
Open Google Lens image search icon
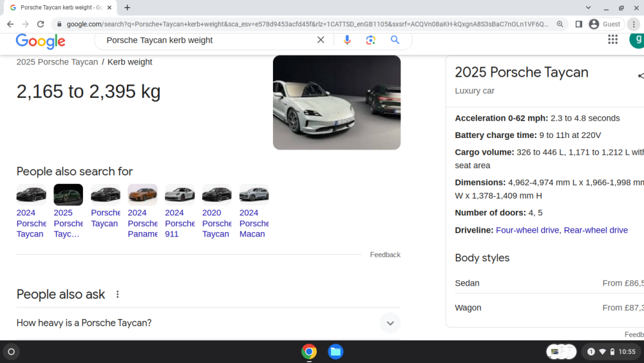(370, 40)
